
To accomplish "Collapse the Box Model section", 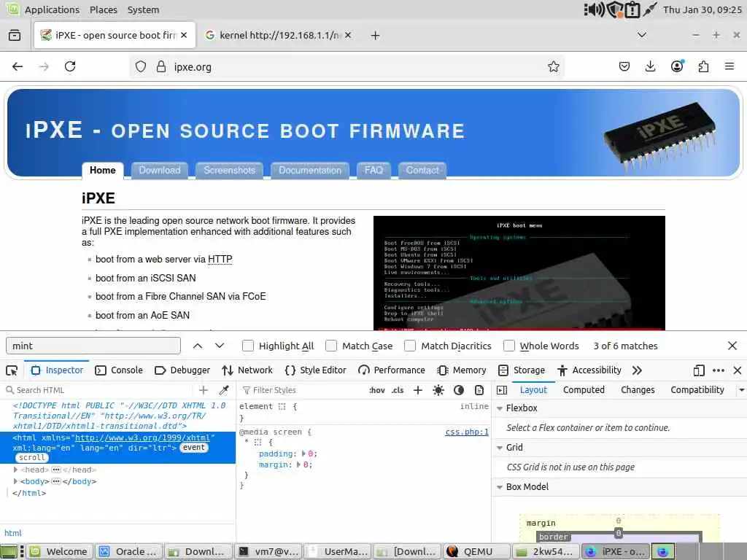I will [500, 487].
